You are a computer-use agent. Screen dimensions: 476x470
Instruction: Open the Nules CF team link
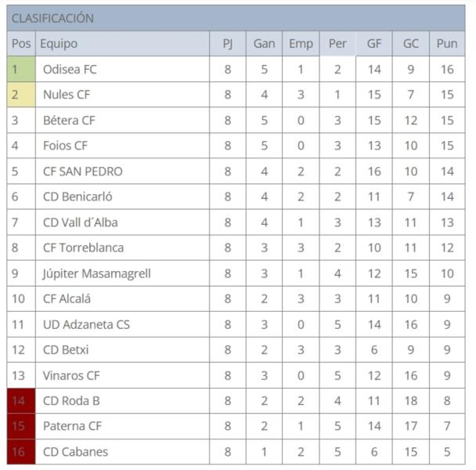[67, 95]
